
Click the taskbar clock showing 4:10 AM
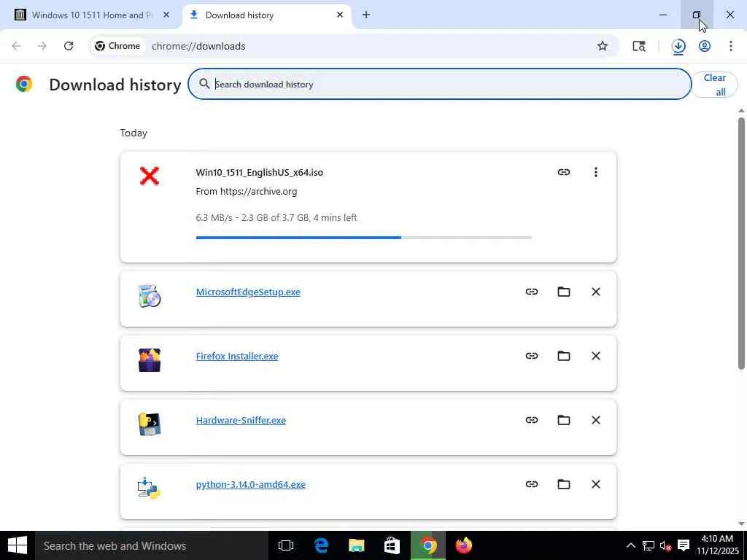click(x=717, y=545)
